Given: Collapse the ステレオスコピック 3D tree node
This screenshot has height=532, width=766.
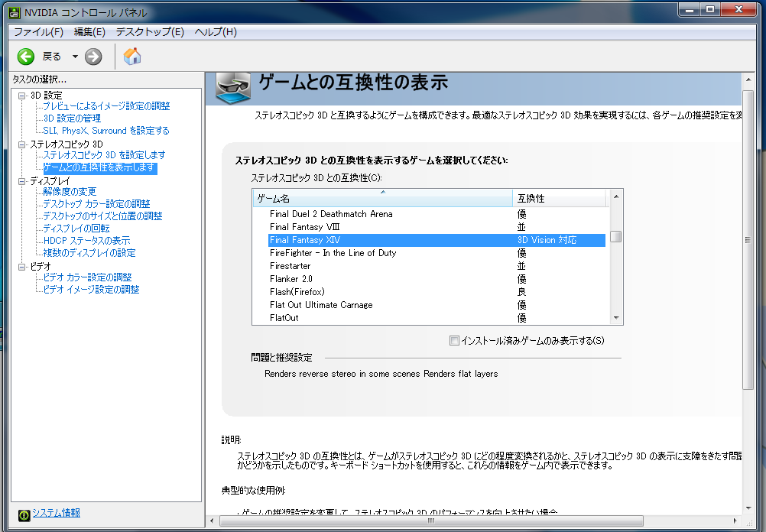Looking at the screenshot, I should click(x=21, y=144).
